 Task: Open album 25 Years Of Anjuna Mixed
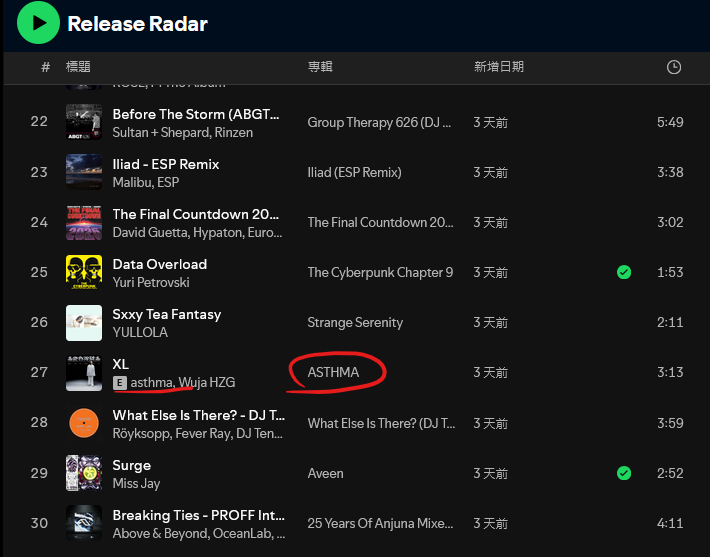click(x=380, y=523)
